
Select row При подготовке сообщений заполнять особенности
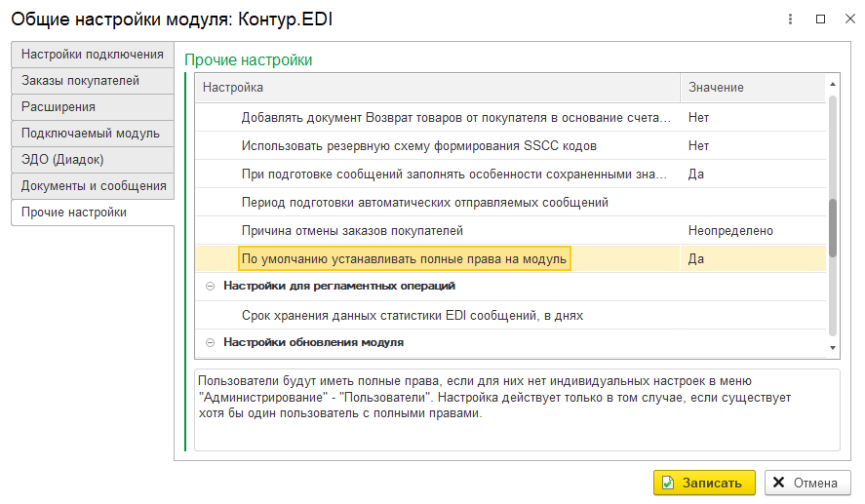(x=510, y=174)
